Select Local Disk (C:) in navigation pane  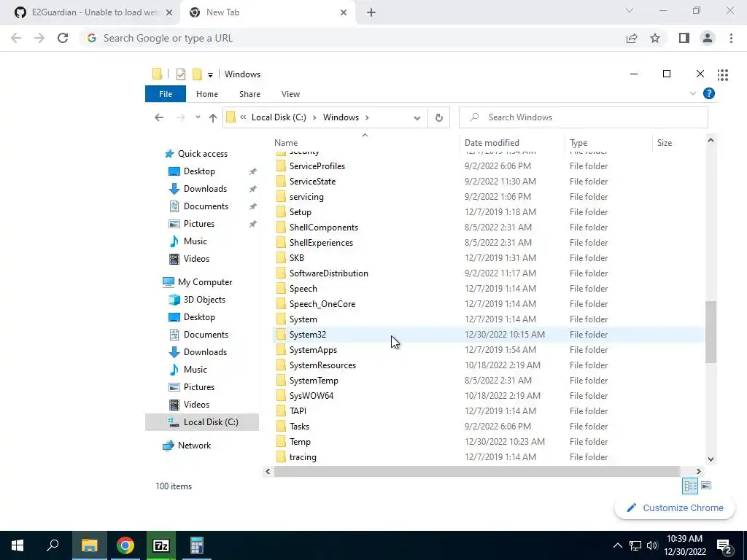[202, 422]
